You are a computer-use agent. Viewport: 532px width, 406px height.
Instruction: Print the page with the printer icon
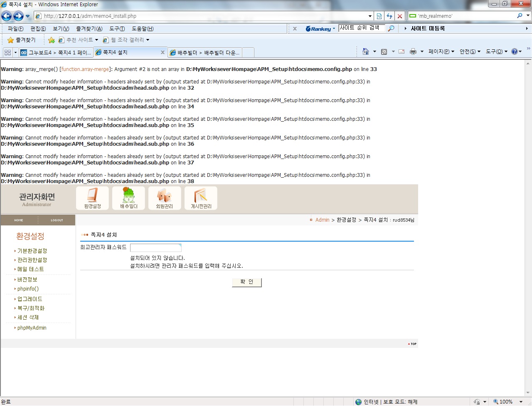[413, 51]
